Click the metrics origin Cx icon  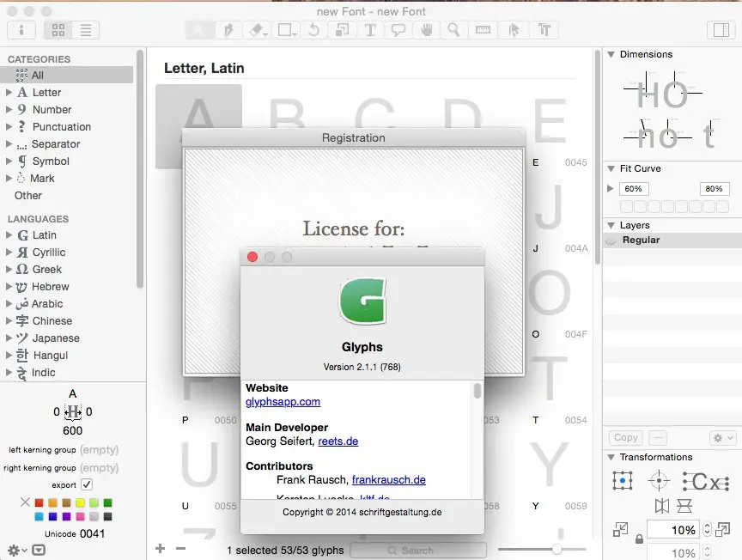coord(706,482)
